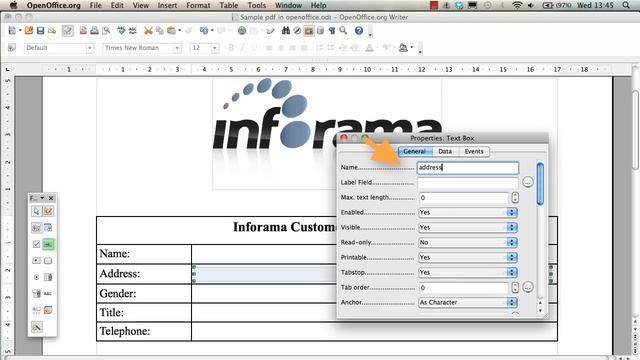Choose the Option Button radio control tool

coord(36,277)
